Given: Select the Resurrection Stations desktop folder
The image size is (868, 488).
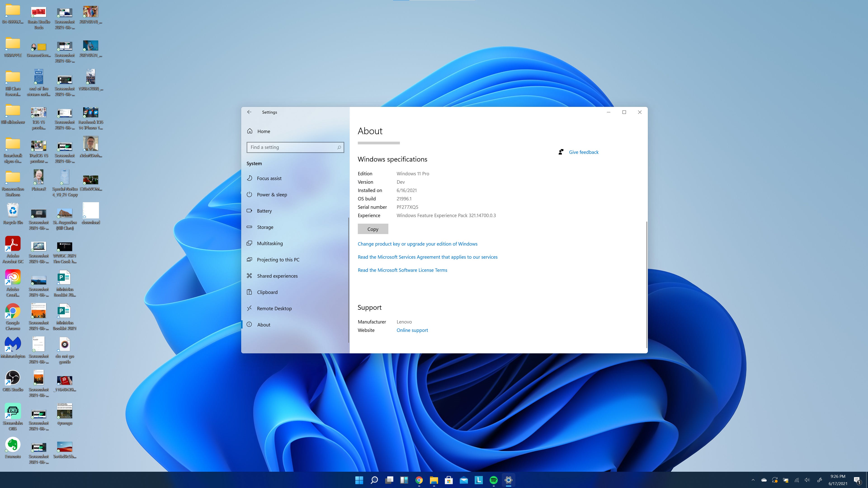Looking at the screenshot, I should pos(13,183).
